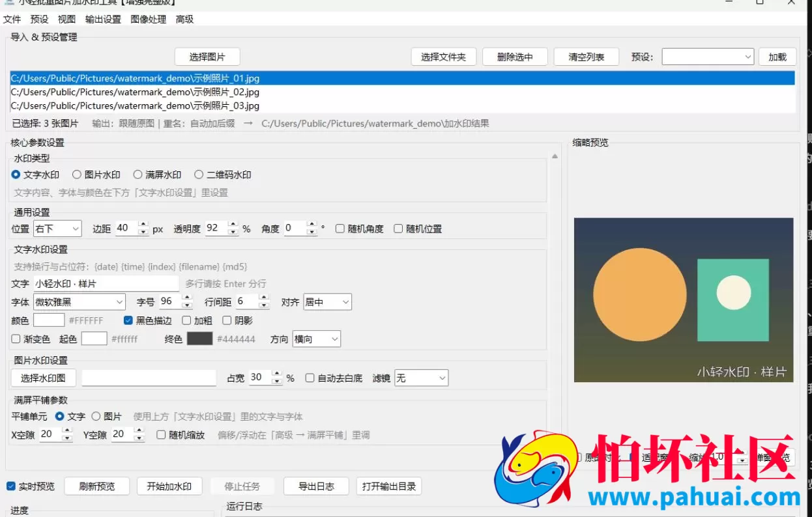Click the 终色 swatch labeled #444444
812x517 pixels.
point(199,339)
